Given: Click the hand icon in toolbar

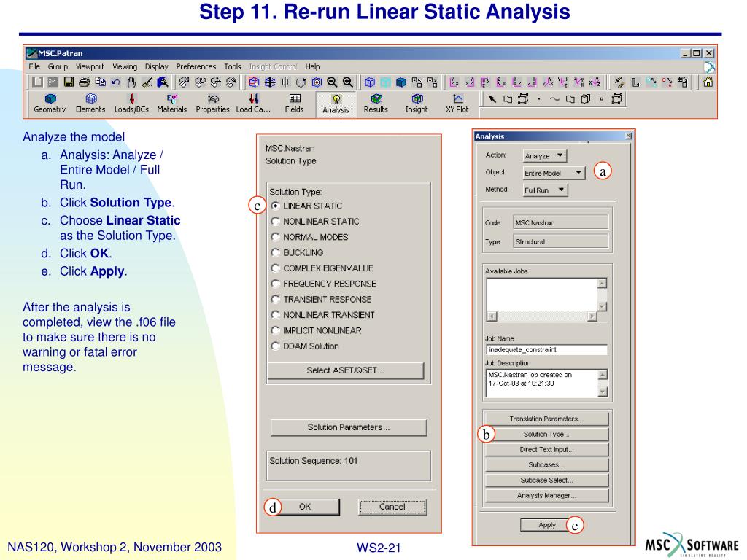Looking at the screenshot, I should [x=131, y=82].
